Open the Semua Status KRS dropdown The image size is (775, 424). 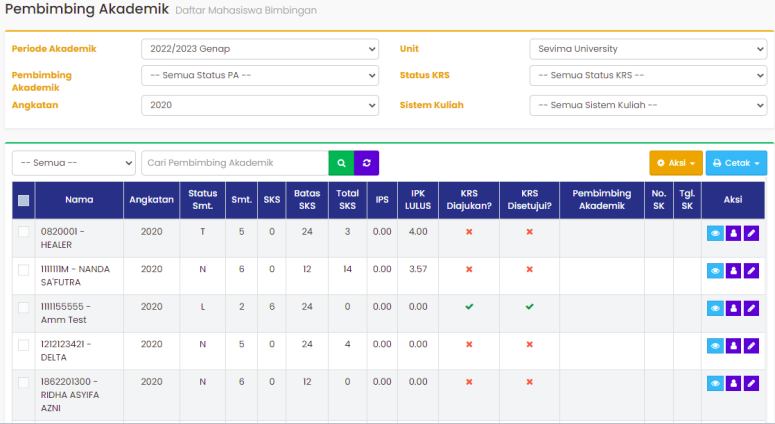(648, 76)
